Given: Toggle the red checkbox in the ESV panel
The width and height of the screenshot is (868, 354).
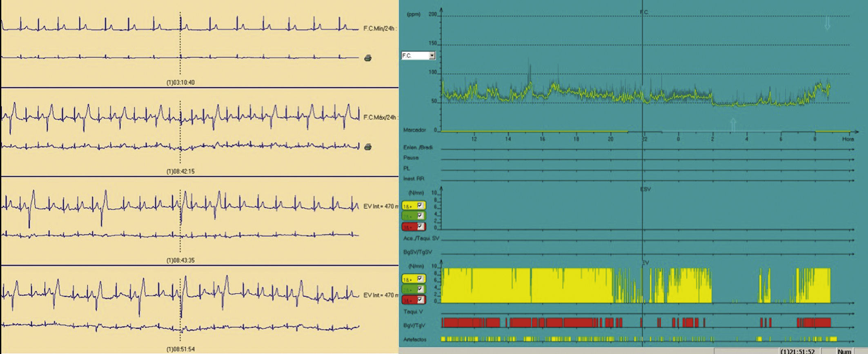Looking at the screenshot, I should (420, 226).
